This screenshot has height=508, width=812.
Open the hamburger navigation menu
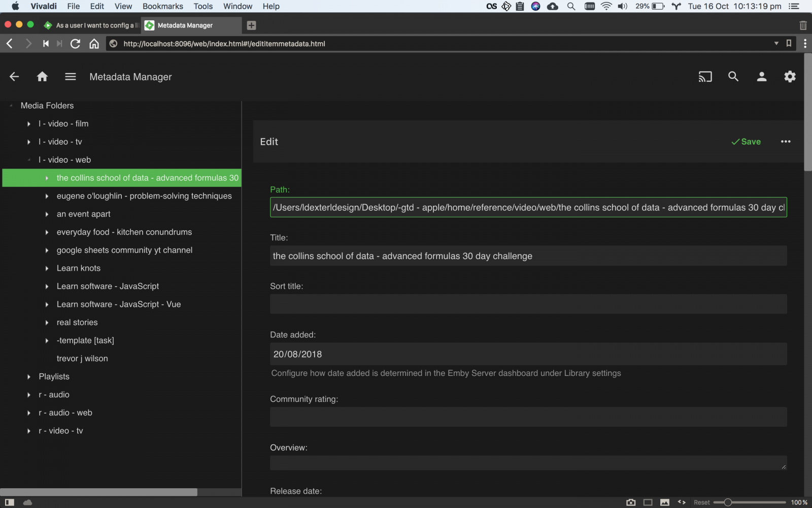[x=71, y=77]
